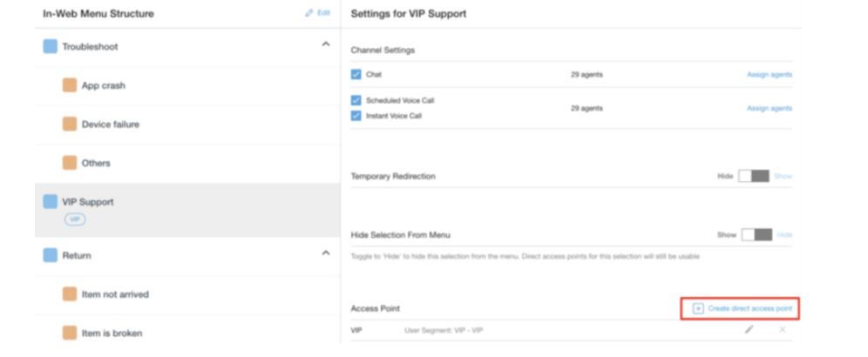Click Assign agents link for Chat
The height and width of the screenshot is (357, 868).
(769, 75)
